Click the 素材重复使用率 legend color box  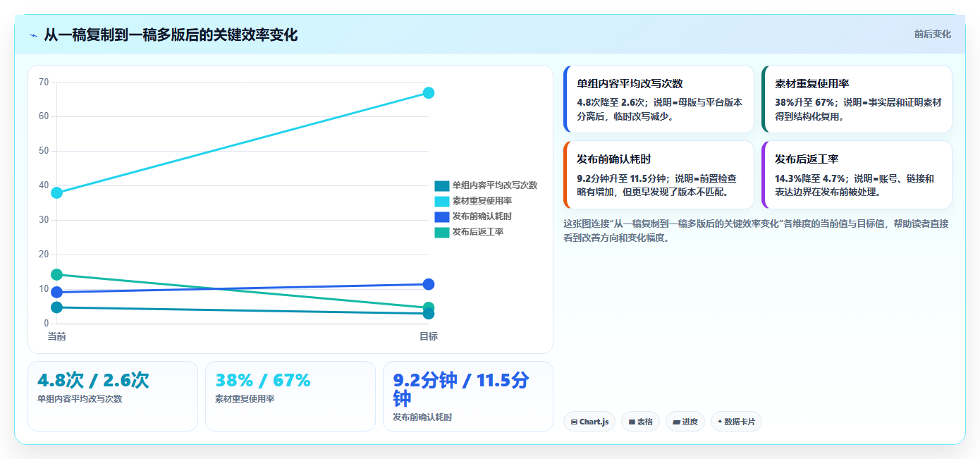click(441, 201)
